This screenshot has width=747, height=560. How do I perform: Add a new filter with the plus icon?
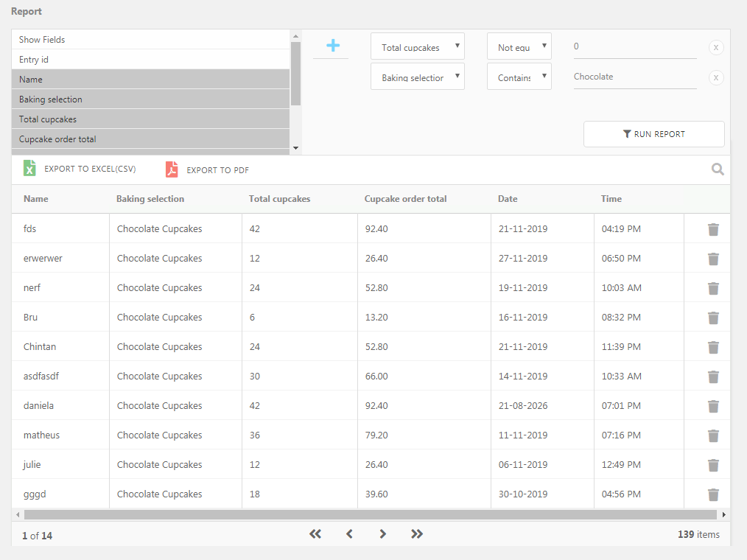coord(333,45)
